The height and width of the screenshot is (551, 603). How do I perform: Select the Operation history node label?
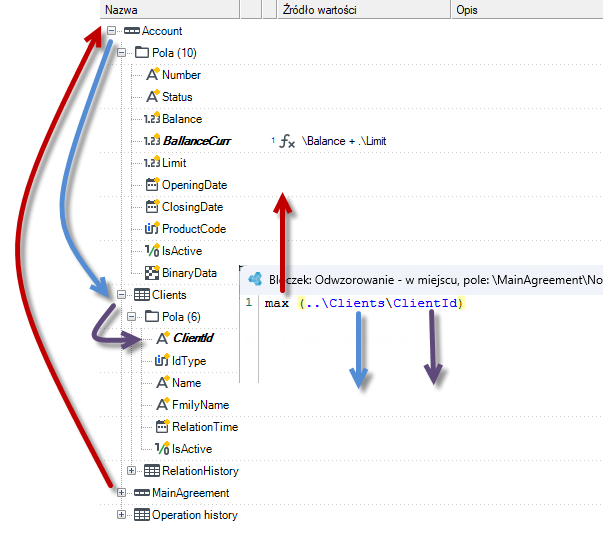point(195,515)
